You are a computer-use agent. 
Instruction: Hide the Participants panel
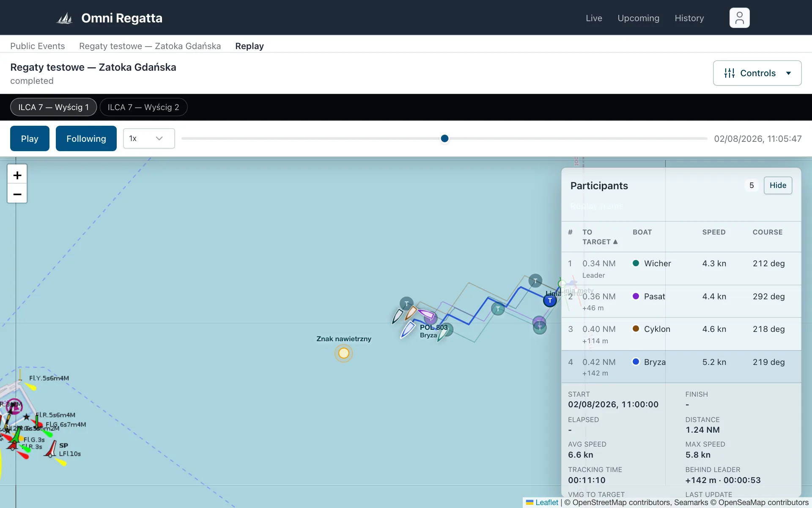(778, 185)
